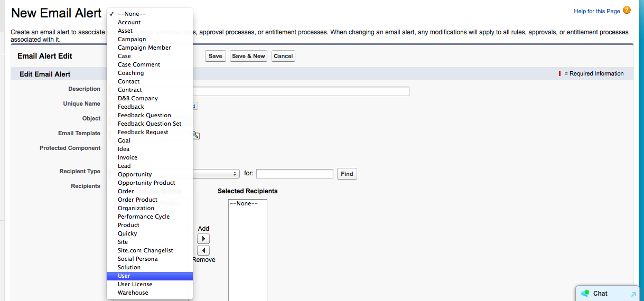Select D&B Company option
Viewport: 644px width, 301px height.
coord(150,98)
